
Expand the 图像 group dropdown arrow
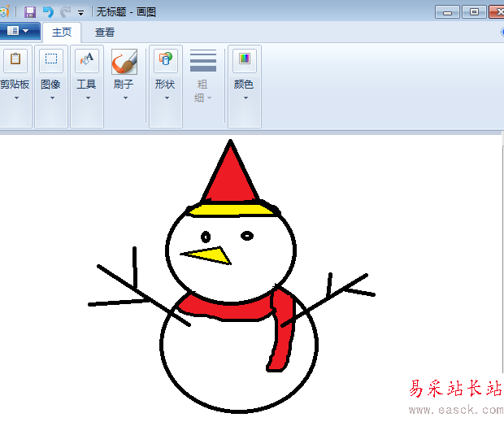click(x=52, y=98)
